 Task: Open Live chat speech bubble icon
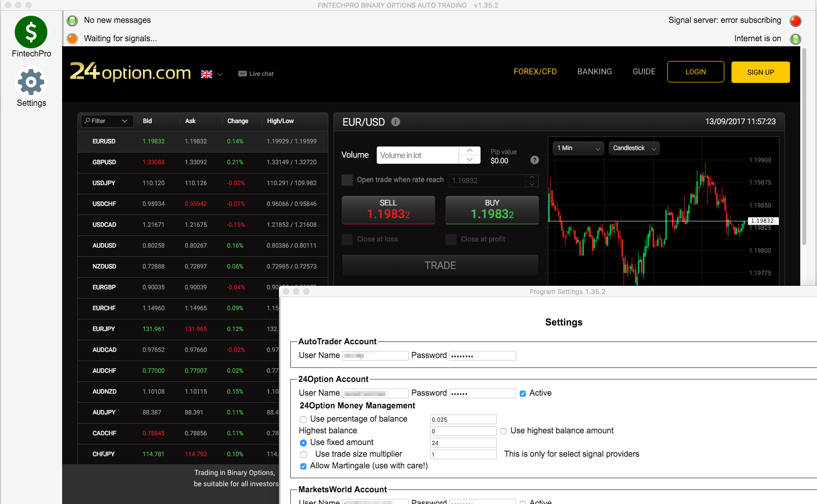pyautogui.click(x=242, y=74)
